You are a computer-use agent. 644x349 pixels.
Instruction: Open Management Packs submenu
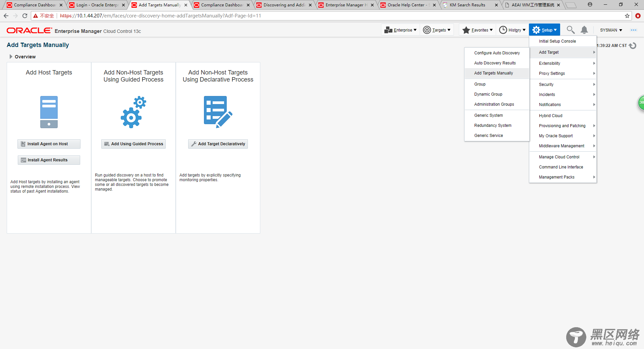tap(563, 177)
